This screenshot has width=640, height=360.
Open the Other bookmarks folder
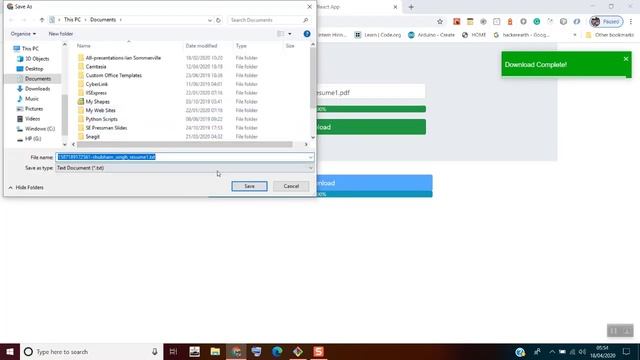tap(609, 35)
